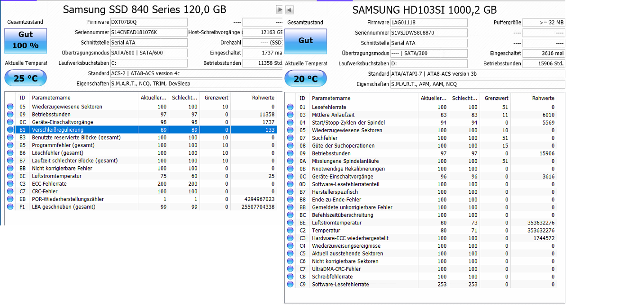This screenshot has width=644, height=305.
Task: Select 'Laufzeit schlechter Blöcke (gesamt)' row text
Action: [x=75, y=161]
